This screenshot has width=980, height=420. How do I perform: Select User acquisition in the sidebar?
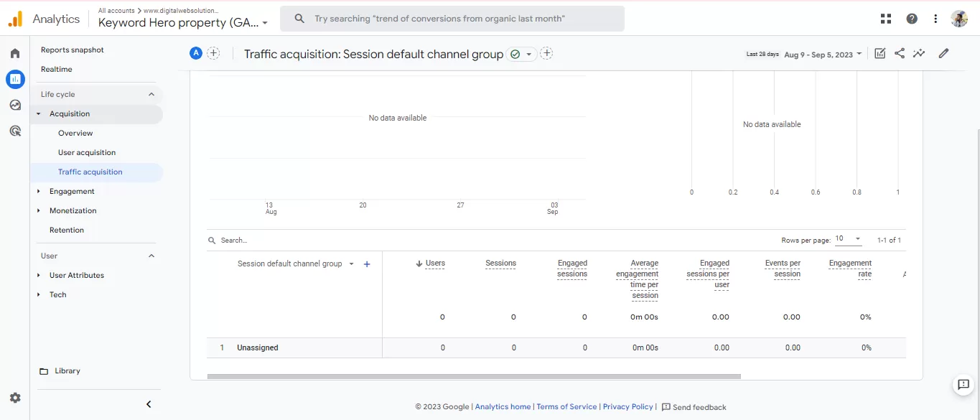pos(87,152)
